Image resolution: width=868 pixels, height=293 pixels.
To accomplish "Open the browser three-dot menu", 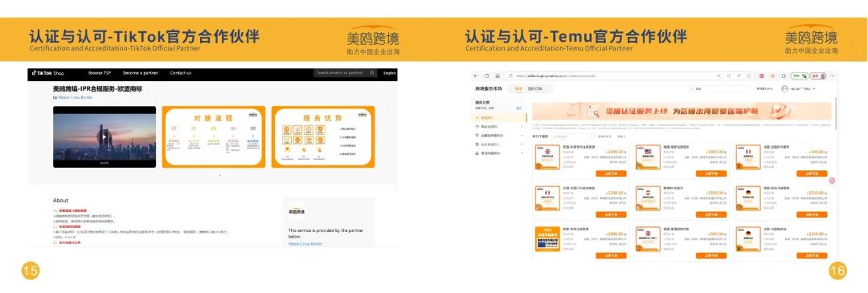I will click(x=832, y=75).
